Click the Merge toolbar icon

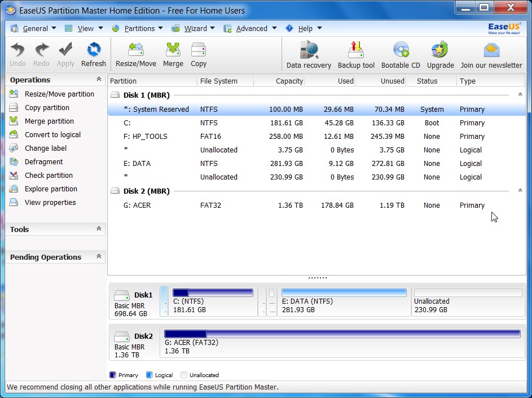[173, 54]
